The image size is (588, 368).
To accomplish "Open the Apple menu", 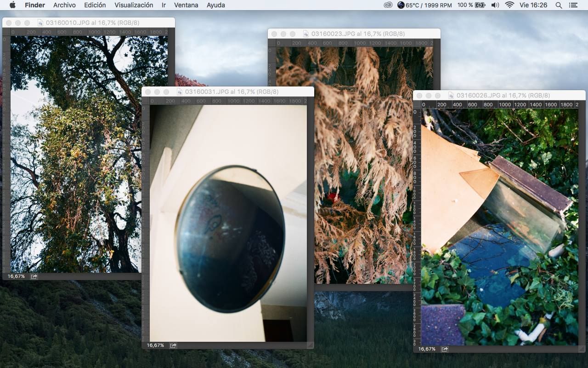I will [x=12, y=5].
